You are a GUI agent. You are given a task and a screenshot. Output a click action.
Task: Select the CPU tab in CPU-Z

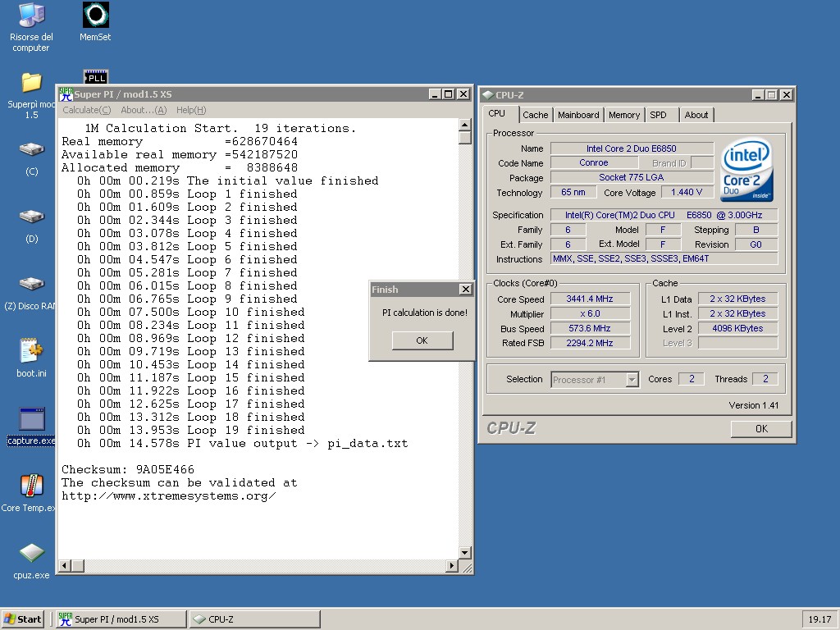pos(496,113)
